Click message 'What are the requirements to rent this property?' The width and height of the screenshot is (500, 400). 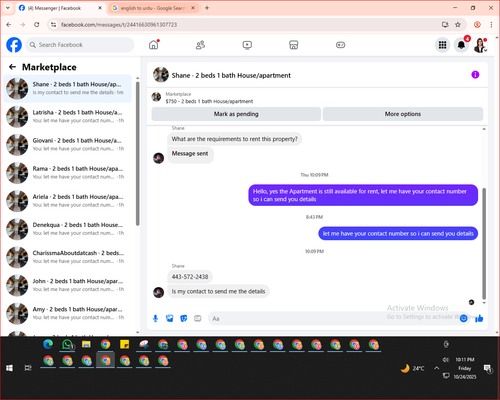234,139
